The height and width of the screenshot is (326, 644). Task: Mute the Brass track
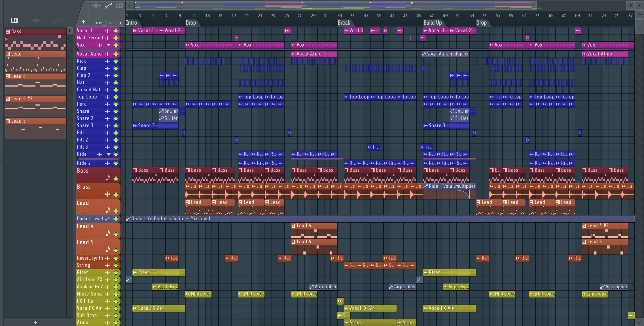tap(116, 195)
